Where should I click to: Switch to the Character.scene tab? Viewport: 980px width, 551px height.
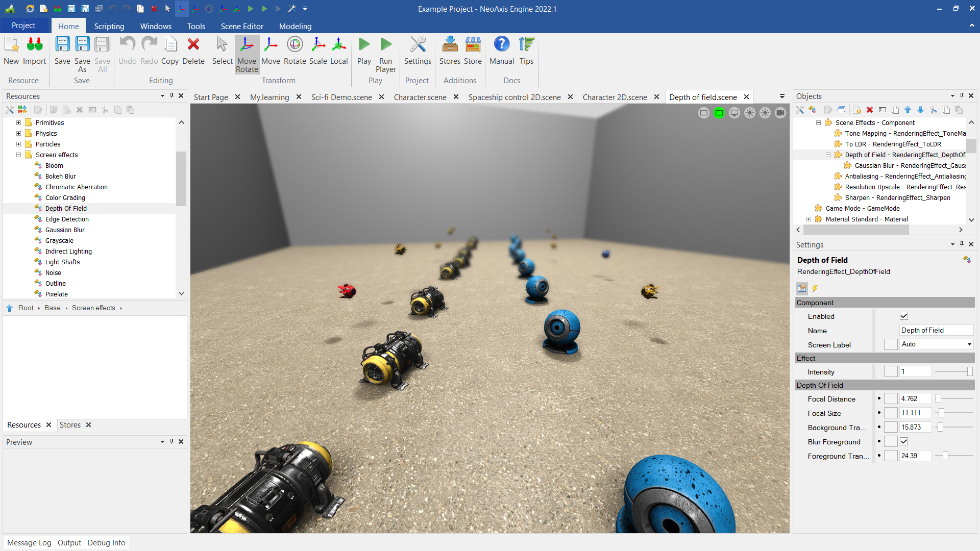tap(420, 97)
